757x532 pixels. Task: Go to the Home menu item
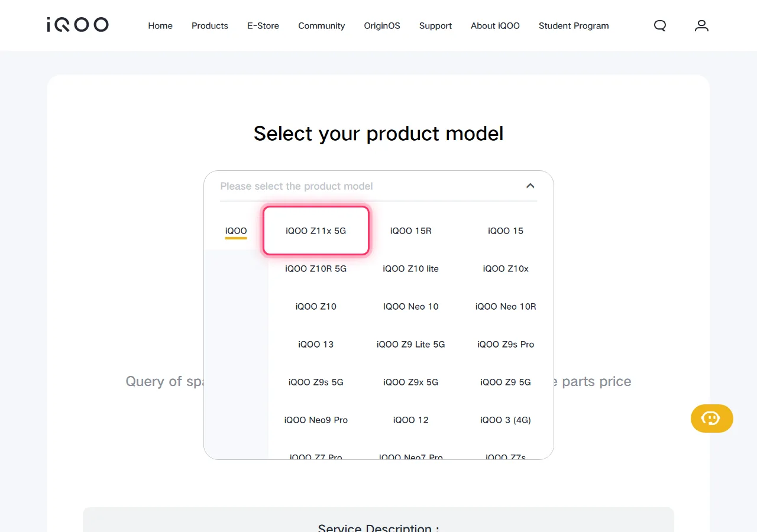(160, 25)
